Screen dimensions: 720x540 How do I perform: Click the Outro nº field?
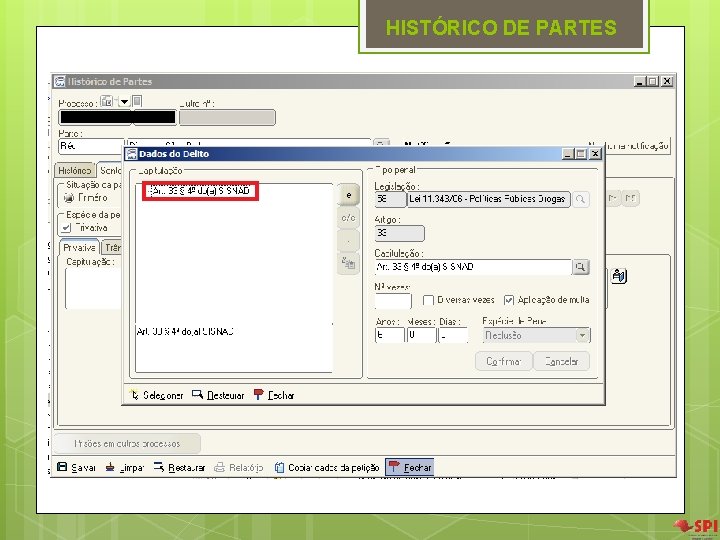227,118
